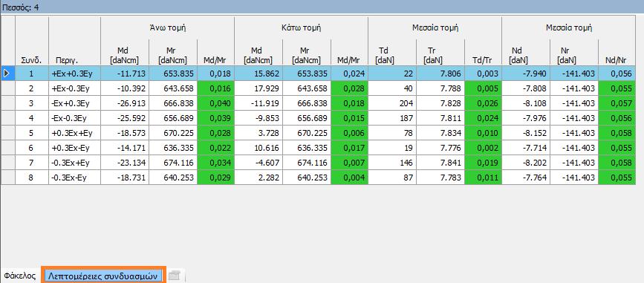Click the combination number 5 cell
Viewport: 644px width, 283px height.
point(32,133)
